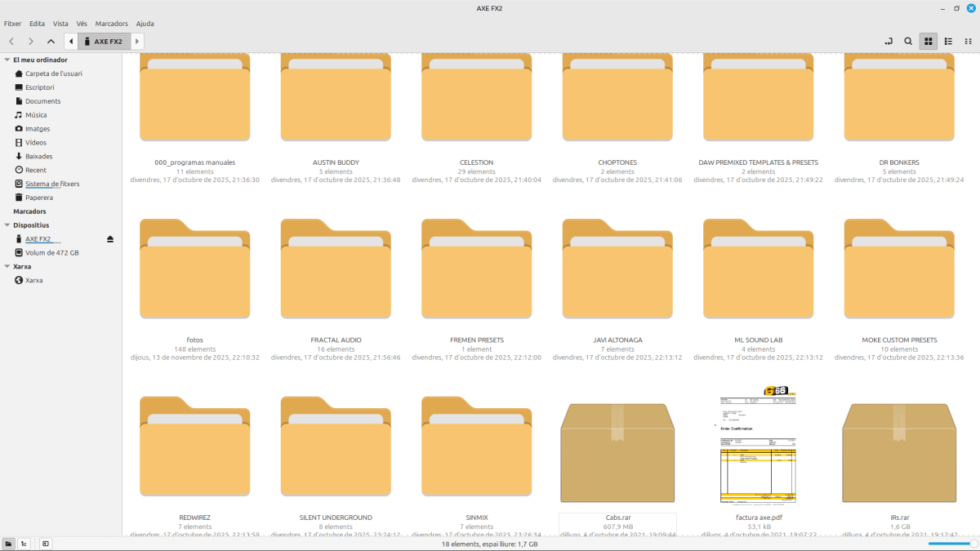Open the Fitxer menu

tap(13, 24)
